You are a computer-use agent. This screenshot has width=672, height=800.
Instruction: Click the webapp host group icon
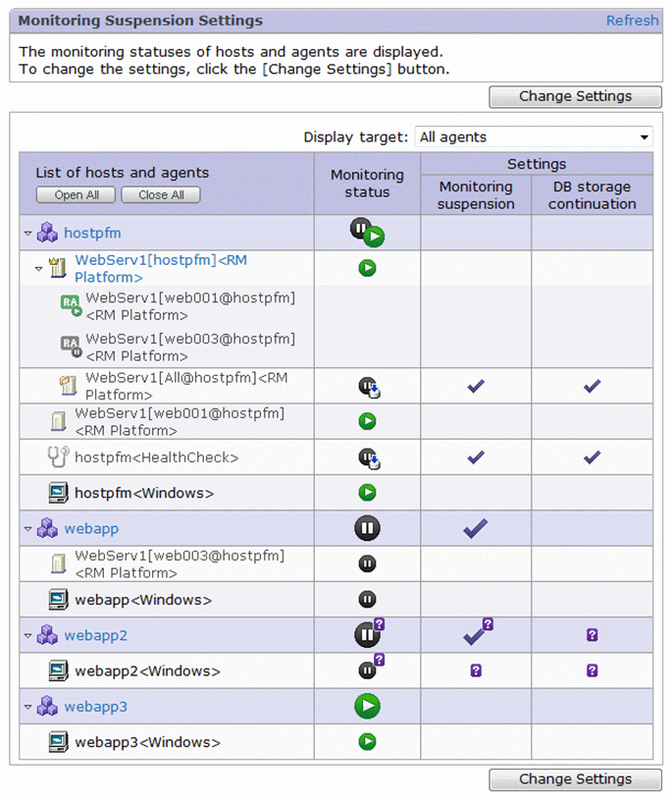coord(47,528)
